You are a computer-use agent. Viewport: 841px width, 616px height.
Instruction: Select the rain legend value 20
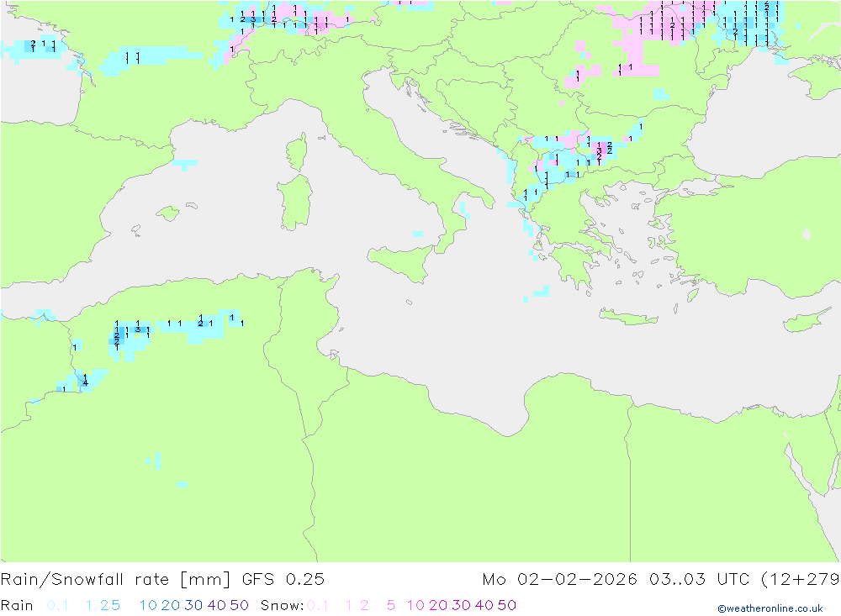point(171,605)
